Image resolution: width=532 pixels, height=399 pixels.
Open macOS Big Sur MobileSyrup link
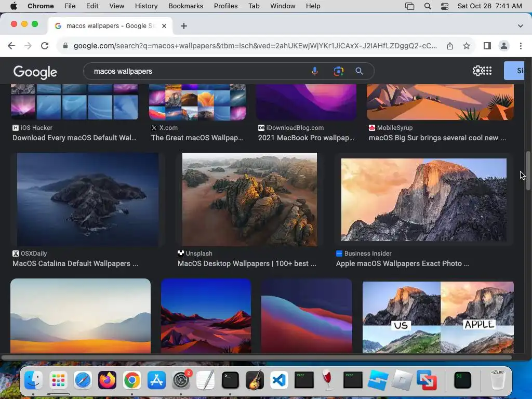pyautogui.click(x=437, y=138)
